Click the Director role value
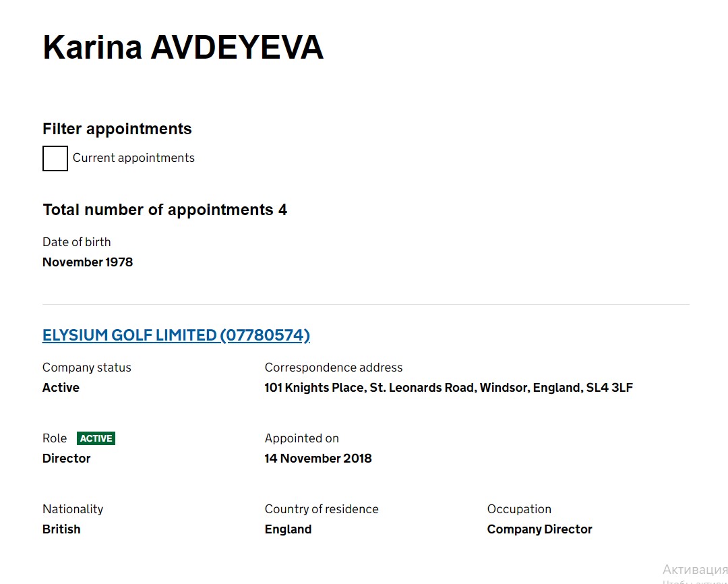 click(x=66, y=459)
